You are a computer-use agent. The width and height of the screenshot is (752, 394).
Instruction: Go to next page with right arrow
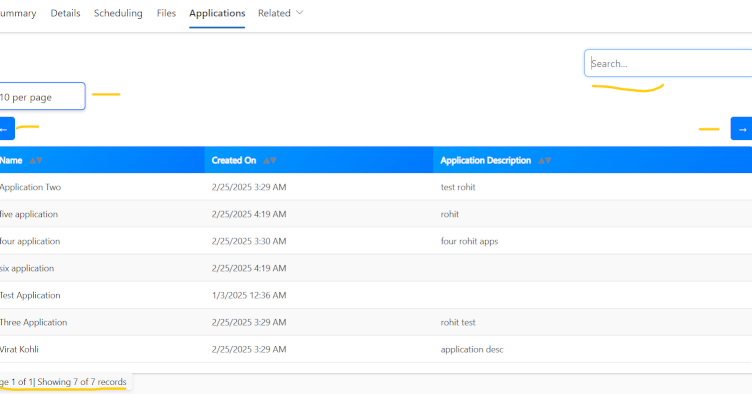click(x=741, y=129)
